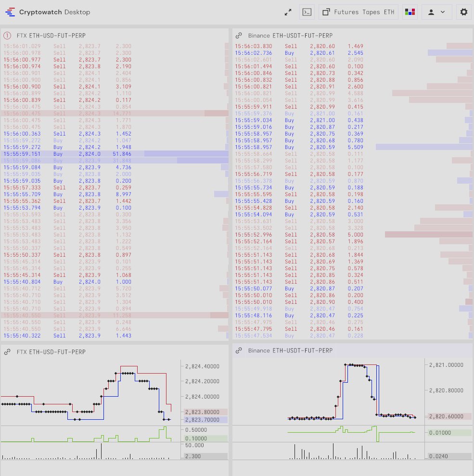This screenshot has height=476, width=474.
Task: Select the Binance ETH-USDT-FUT-PERP chart title
Action: 290,351
